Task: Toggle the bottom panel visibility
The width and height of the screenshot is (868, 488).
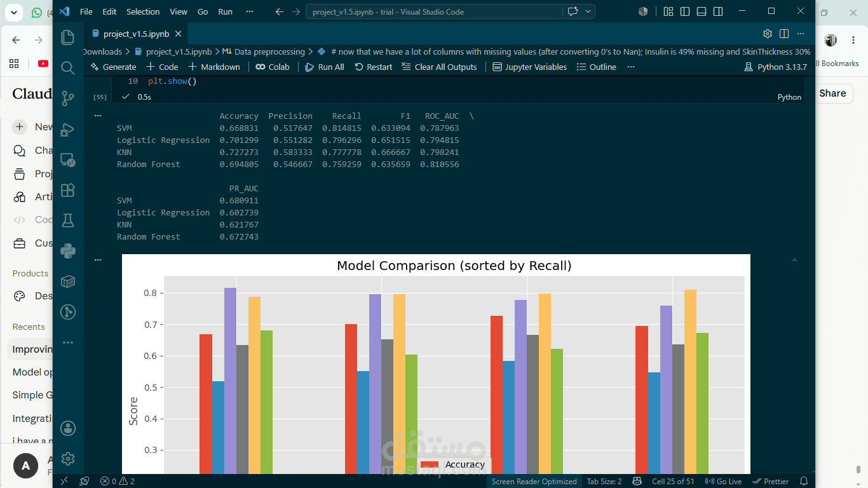Action: 702,11
